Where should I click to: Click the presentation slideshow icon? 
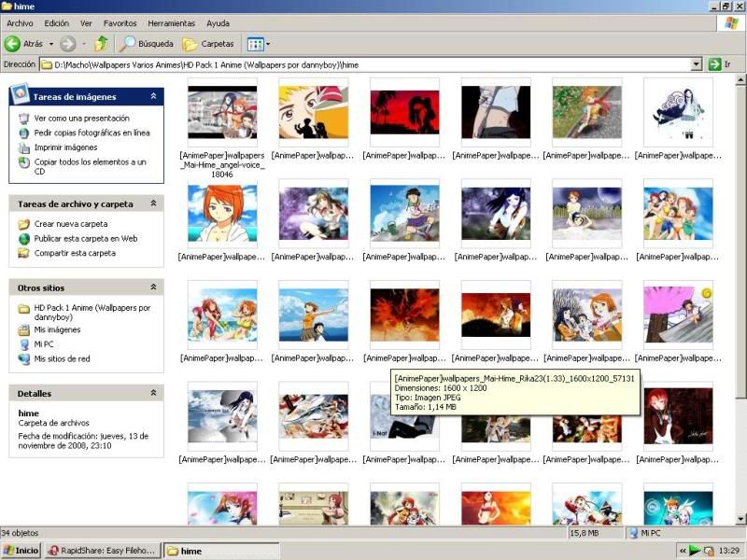24,119
